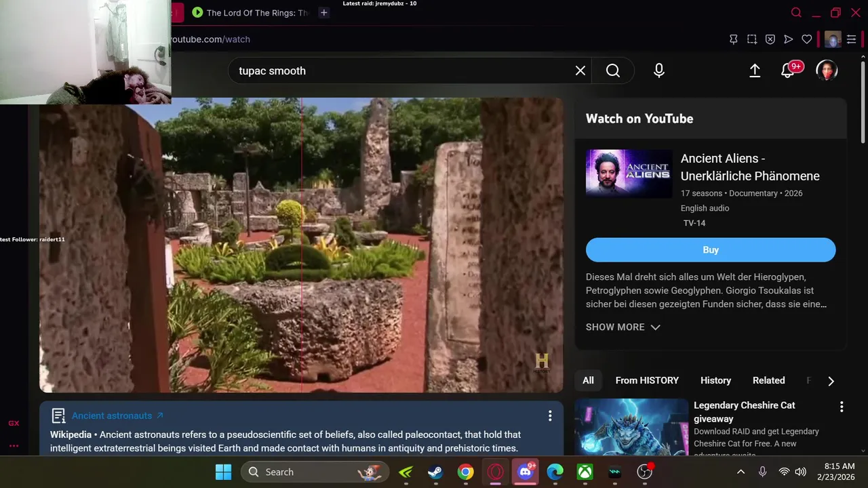
Task: Open OBS Studio from taskbar
Action: 645,472
